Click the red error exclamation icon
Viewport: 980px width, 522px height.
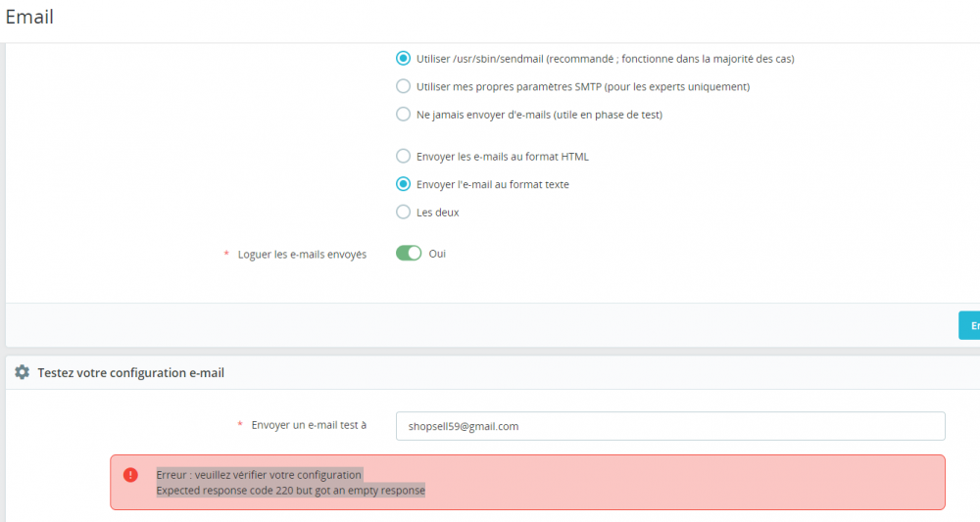[130, 475]
